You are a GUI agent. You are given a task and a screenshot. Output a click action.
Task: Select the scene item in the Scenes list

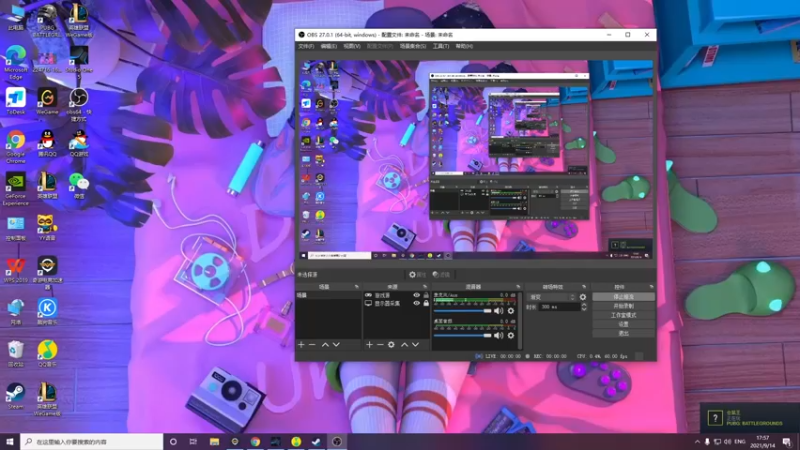tap(329, 295)
